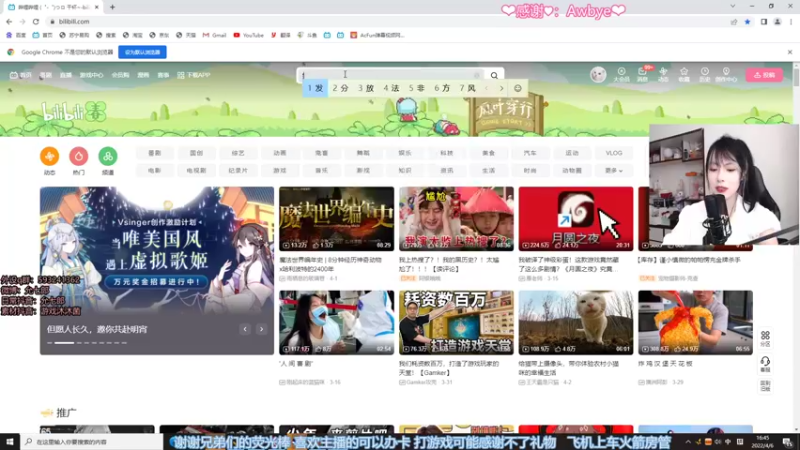Image resolution: width=800 pixels, height=450 pixels.
Task: Select the VLOG category tab
Action: click(614, 153)
